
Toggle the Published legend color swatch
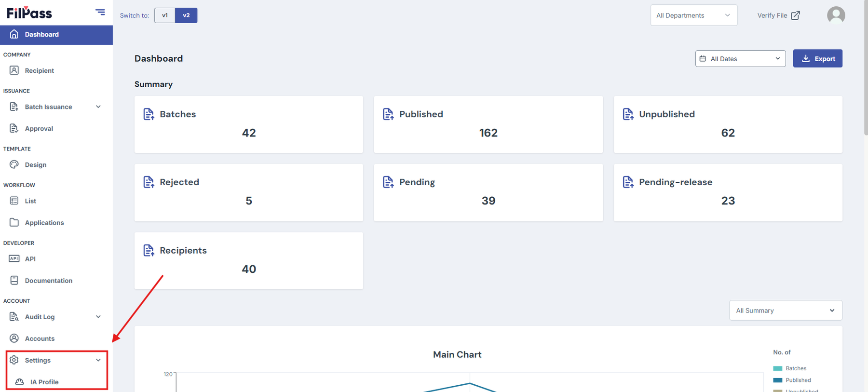[777, 380]
